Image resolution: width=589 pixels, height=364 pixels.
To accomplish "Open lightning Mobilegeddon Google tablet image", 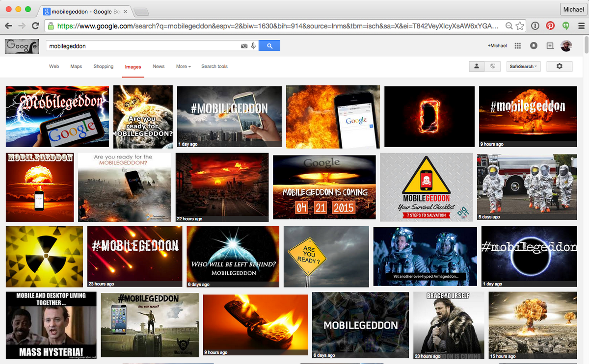I will (x=57, y=116).
